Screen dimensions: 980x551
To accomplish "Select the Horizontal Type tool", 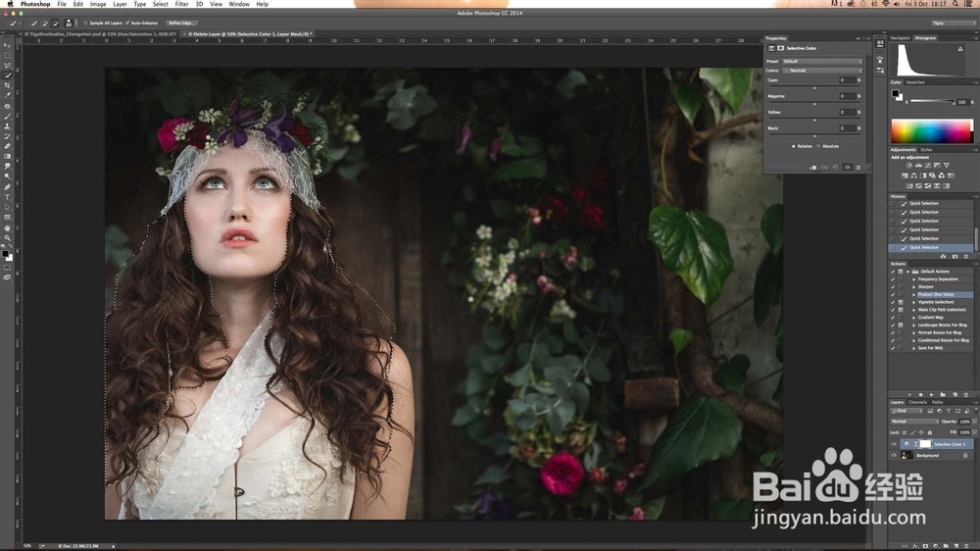I will [x=8, y=197].
